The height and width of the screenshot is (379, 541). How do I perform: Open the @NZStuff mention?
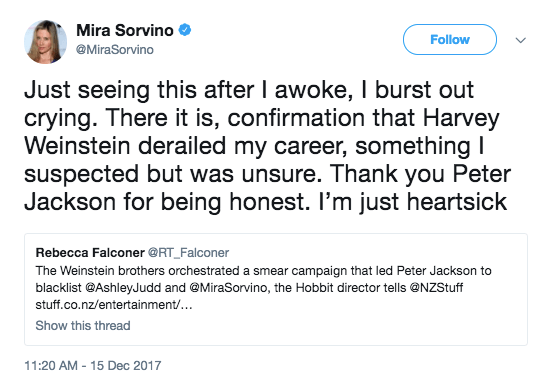pos(436,288)
